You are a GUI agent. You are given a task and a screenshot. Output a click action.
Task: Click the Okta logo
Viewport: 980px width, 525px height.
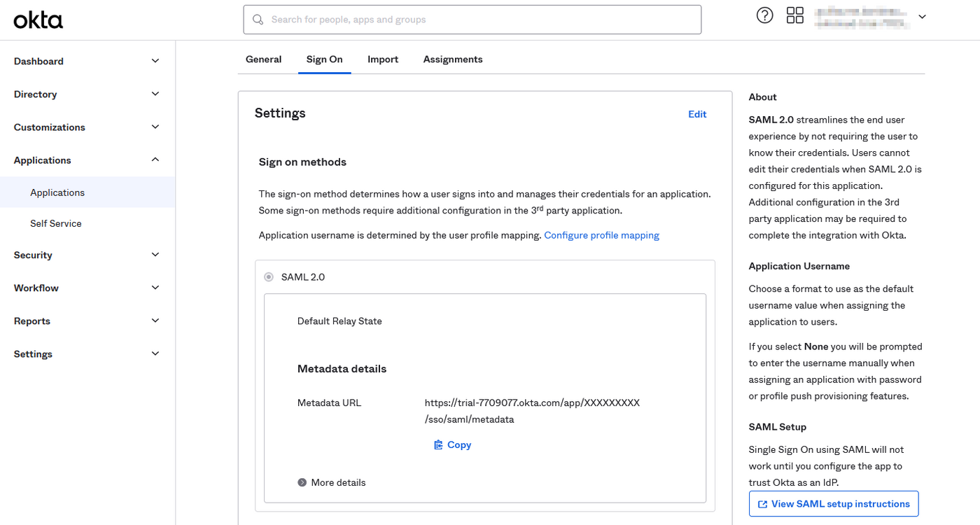[38, 20]
